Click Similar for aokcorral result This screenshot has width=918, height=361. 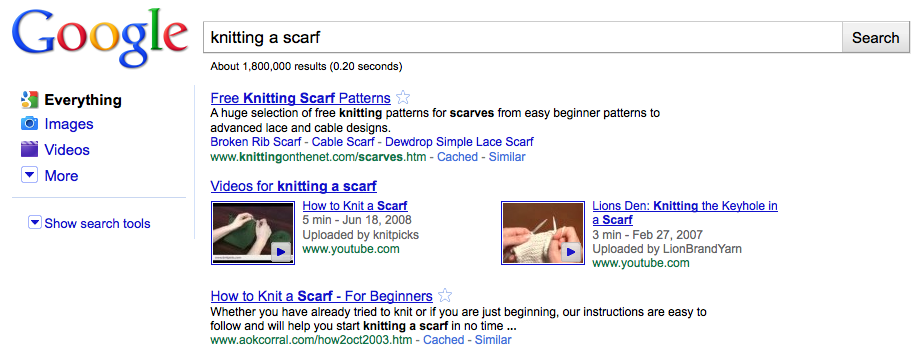493,340
